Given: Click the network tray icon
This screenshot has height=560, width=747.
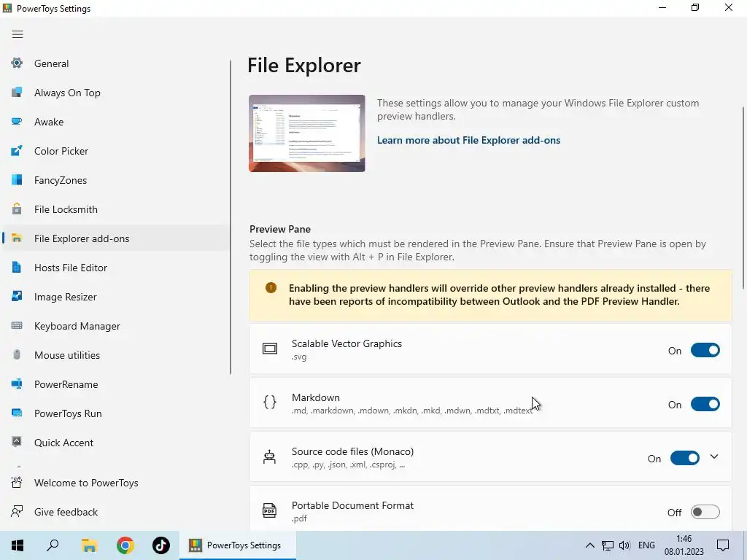Looking at the screenshot, I should (x=608, y=545).
